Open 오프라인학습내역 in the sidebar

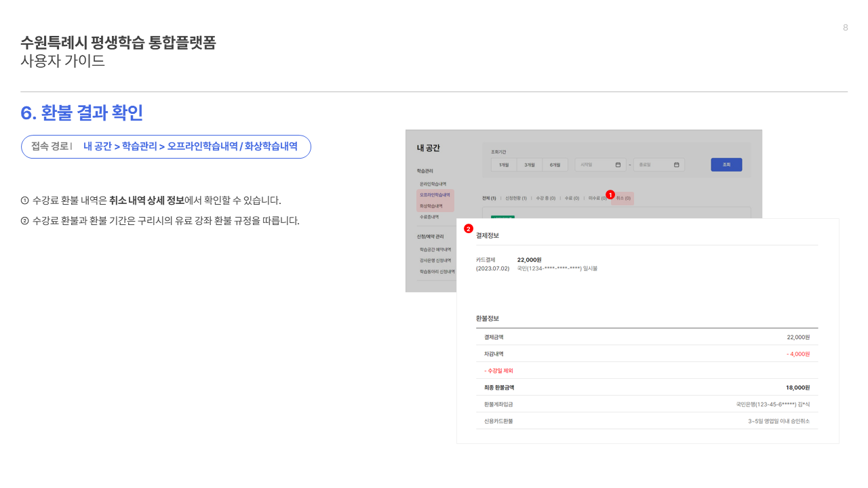435,195
